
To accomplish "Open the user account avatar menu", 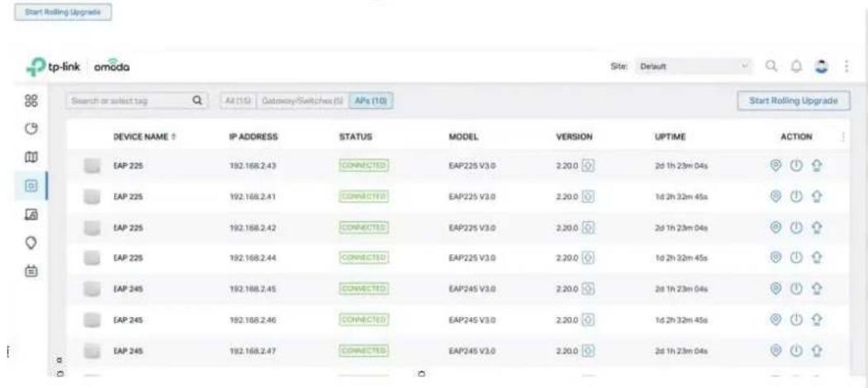I will point(822,66).
